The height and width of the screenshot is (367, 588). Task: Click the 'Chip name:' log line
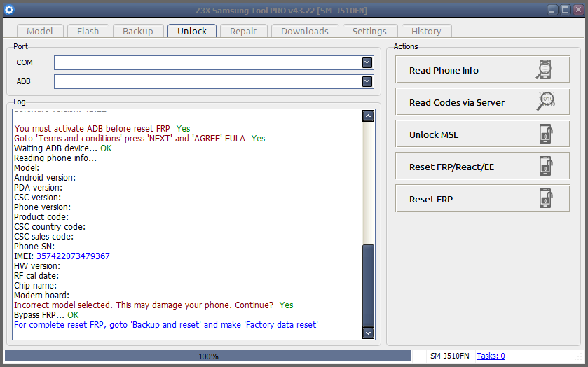(35, 286)
